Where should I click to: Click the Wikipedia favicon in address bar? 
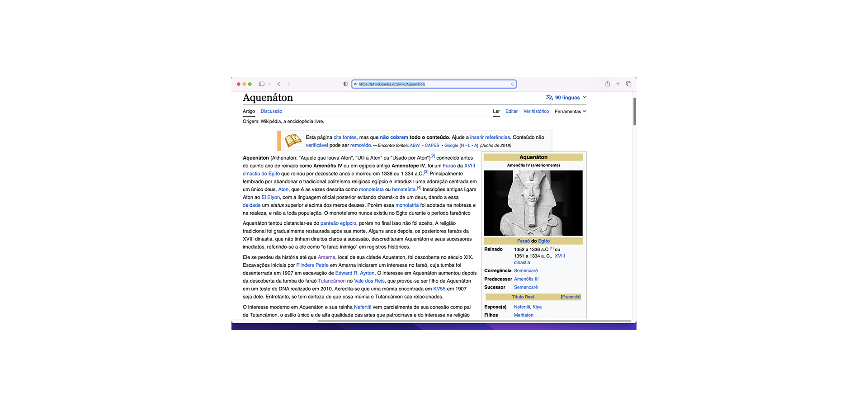[x=356, y=84]
